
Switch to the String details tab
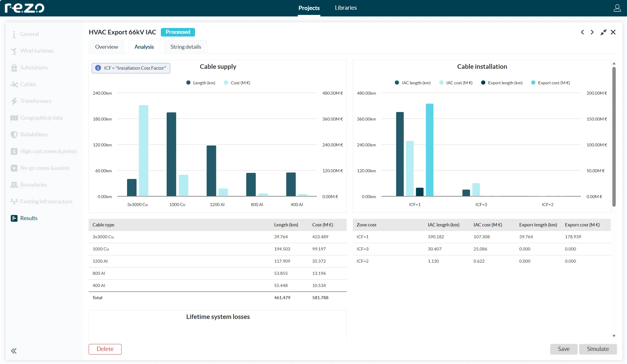[x=186, y=47]
